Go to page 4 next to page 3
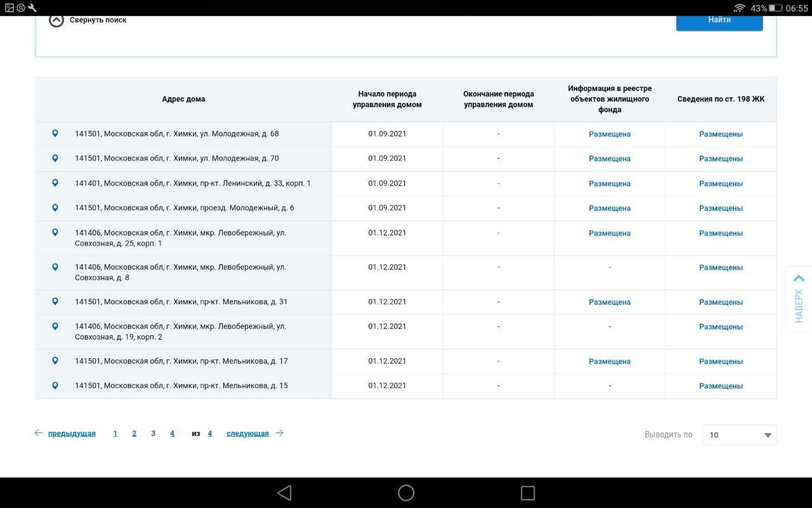 [x=172, y=434]
